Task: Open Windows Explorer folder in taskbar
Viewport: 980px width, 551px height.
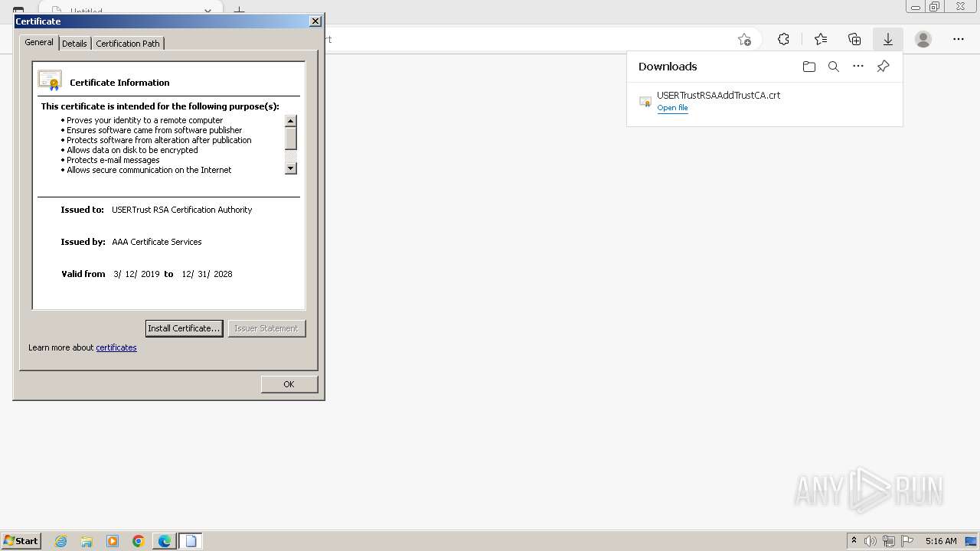Action: pos(87,541)
